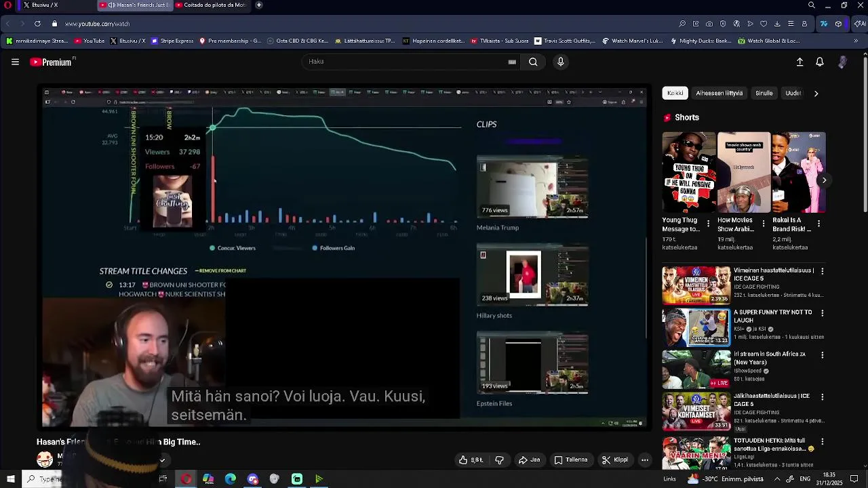868x488 pixels.
Task: Open Viimeinen haastattelutilaisuus ICE CAGE 5 video
Action: (x=696, y=285)
